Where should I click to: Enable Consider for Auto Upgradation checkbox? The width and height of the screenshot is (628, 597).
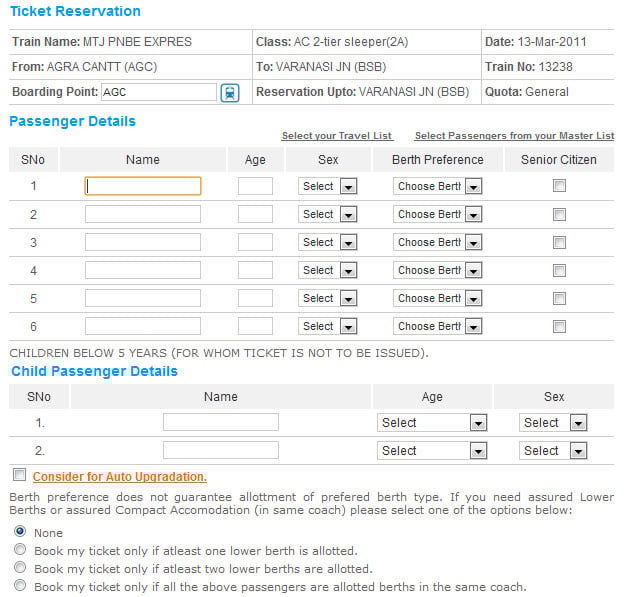20,476
